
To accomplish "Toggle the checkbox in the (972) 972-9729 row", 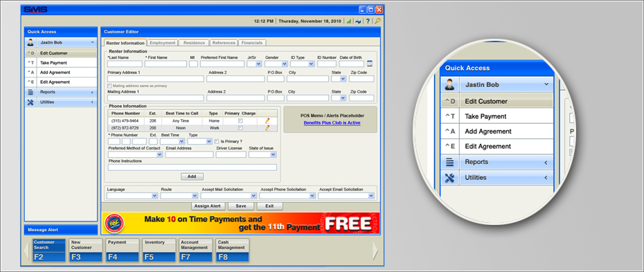I will pos(240,128).
